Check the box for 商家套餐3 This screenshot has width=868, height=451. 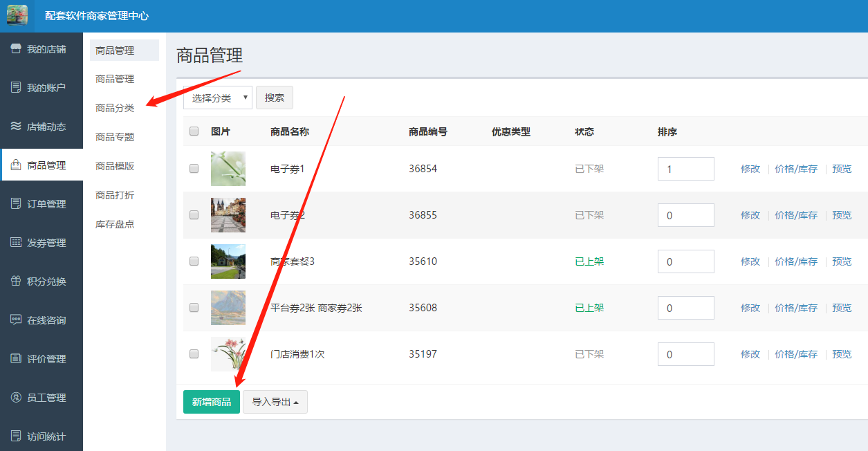pos(194,261)
